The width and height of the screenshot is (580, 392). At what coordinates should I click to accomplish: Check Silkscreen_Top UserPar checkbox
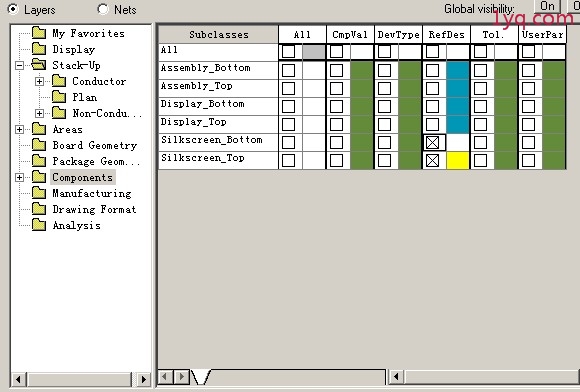coord(529,160)
